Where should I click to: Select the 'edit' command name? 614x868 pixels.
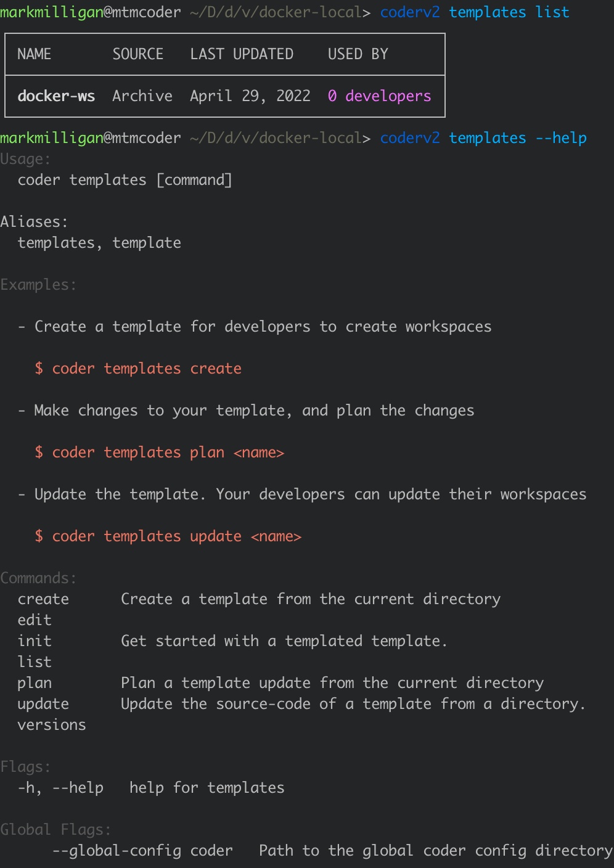coord(35,620)
